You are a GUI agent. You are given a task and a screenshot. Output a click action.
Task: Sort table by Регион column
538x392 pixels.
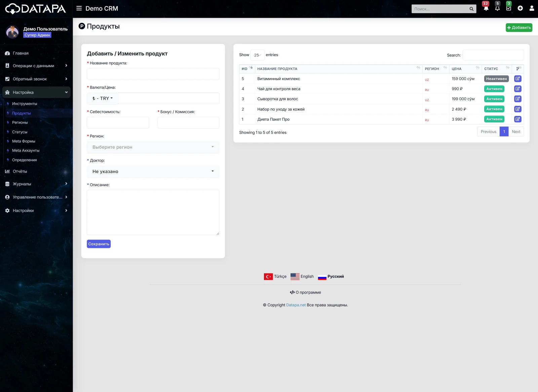pos(436,69)
